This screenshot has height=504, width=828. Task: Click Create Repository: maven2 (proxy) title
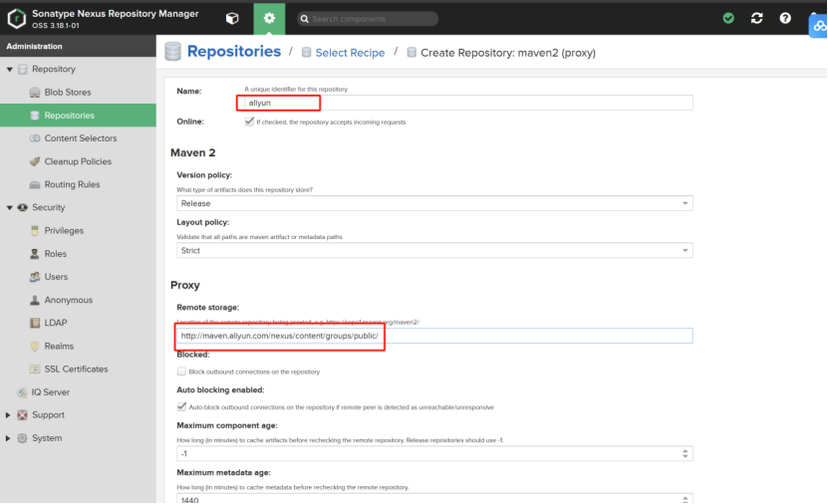[x=508, y=53]
